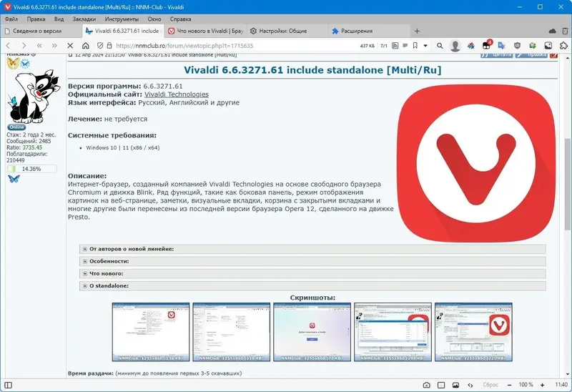Expand the О standalone section
Viewport: 572px width, 392px height.
point(312,286)
